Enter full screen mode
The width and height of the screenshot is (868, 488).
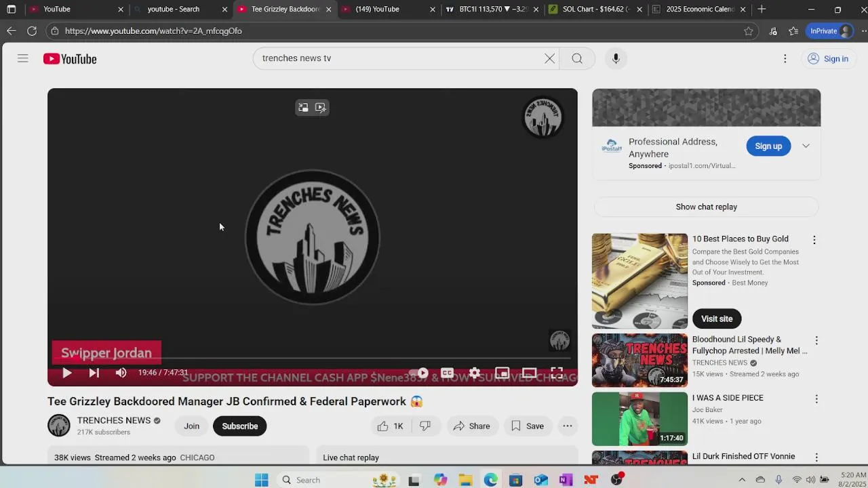pos(557,373)
